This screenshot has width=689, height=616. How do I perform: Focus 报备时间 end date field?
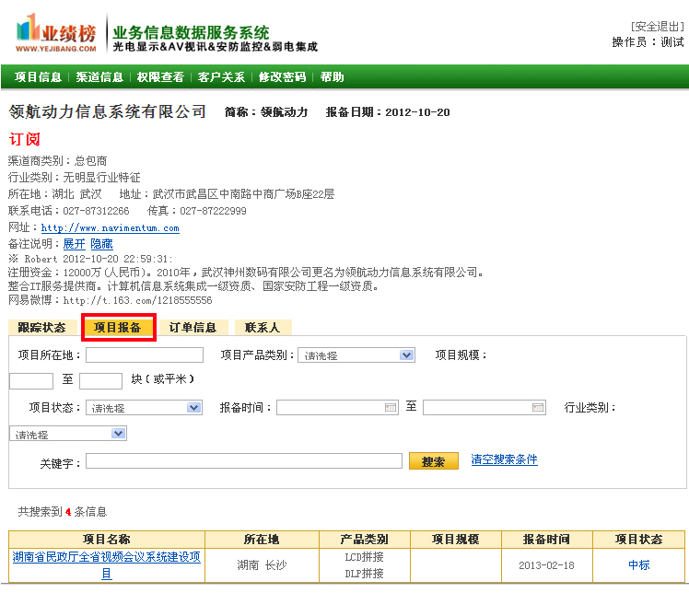(x=485, y=408)
